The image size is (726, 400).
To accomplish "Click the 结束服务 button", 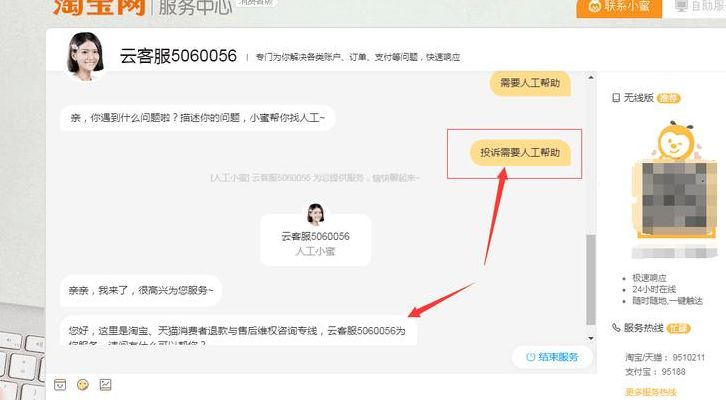I will point(551,357).
